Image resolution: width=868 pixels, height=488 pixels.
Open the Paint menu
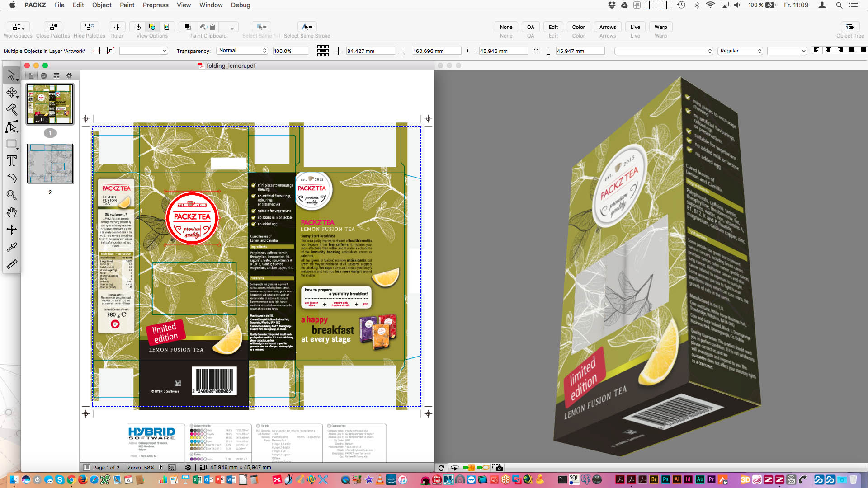click(x=127, y=5)
